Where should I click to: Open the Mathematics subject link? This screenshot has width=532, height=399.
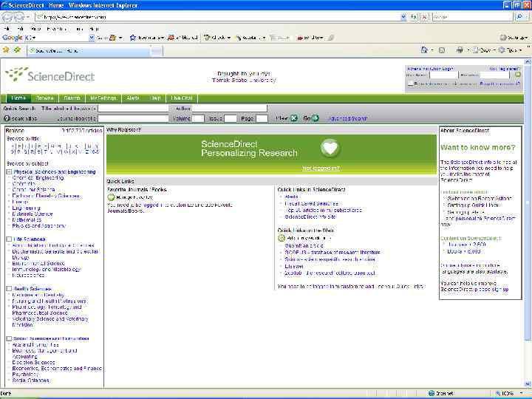click(x=27, y=220)
